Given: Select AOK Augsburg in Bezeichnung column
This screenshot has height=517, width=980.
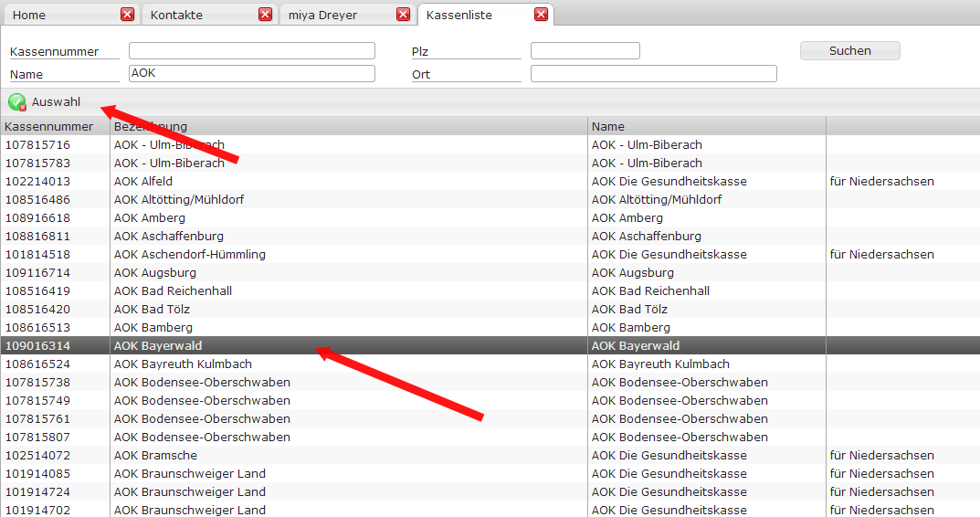Looking at the screenshot, I should 155,272.
